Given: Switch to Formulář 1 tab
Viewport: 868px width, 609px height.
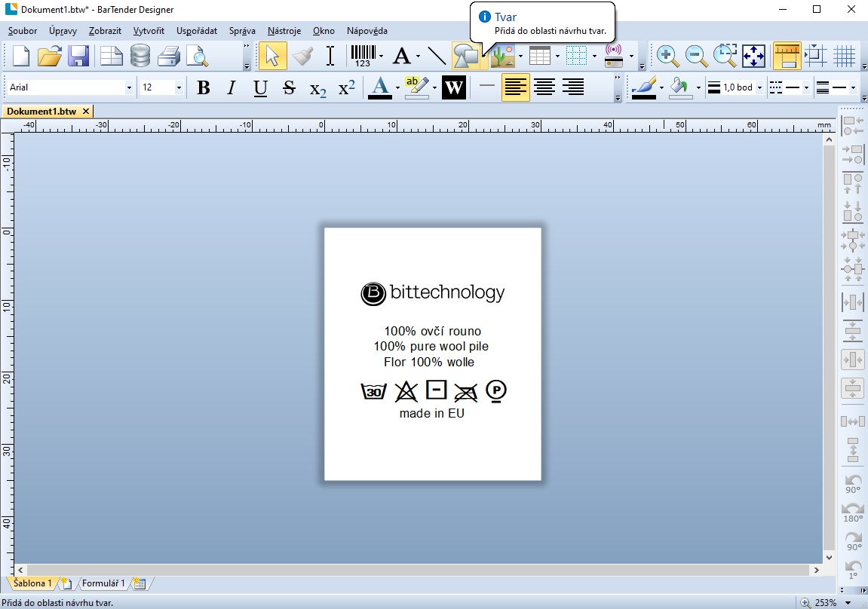Looking at the screenshot, I should point(103,583).
